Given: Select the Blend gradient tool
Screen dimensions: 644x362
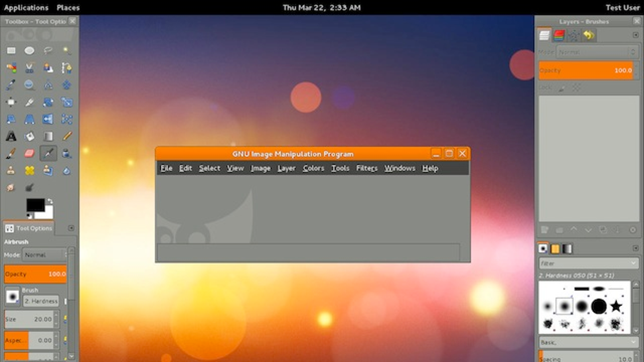Looking at the screenshot, I should point(48,136).
